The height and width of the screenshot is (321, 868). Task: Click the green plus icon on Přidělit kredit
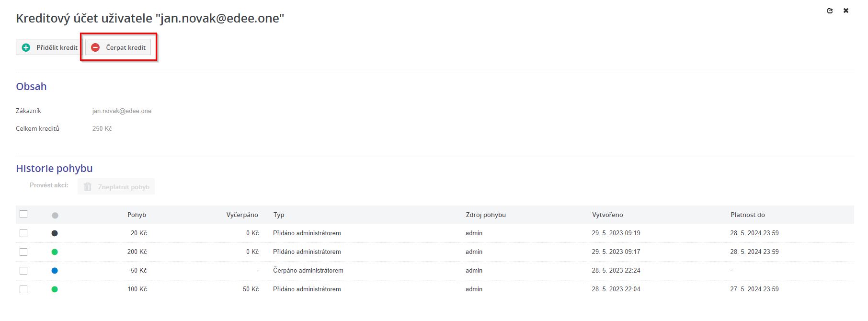26,47
